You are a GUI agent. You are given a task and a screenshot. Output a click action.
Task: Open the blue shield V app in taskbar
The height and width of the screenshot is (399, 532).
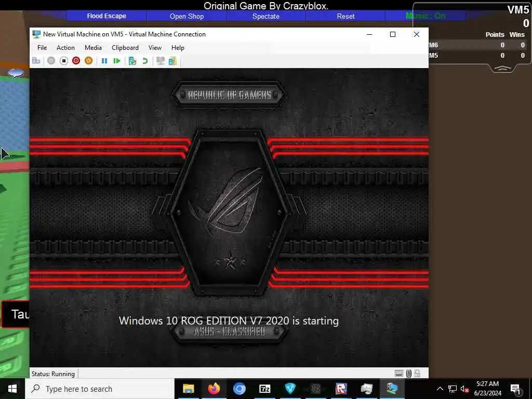click(290, 389)
